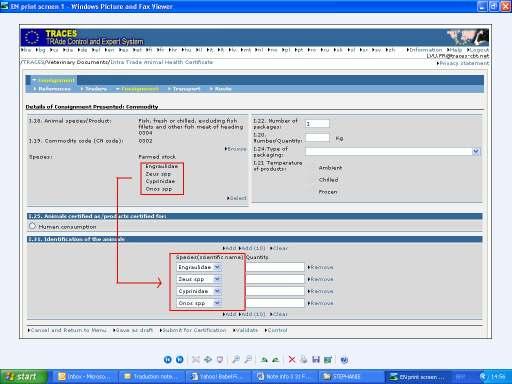Click Save as draft
This screenshot has height=384, width=512.
click(x=133, y=330)
